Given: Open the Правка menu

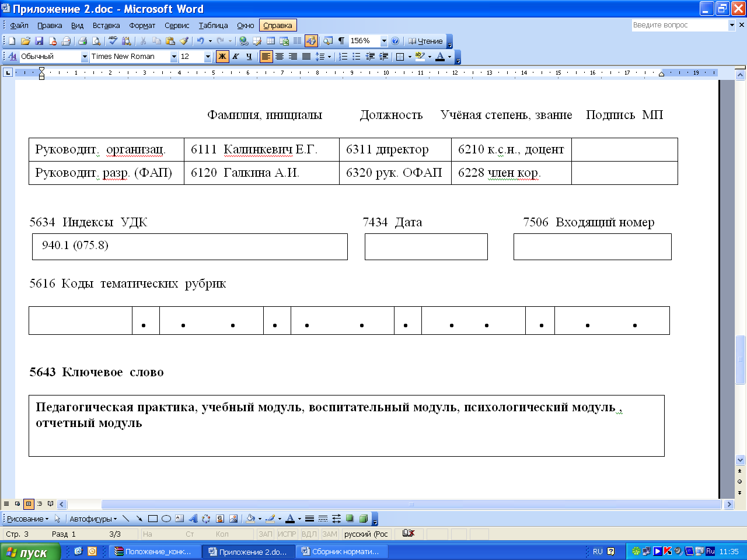Looking at the screenshot, I should (50, 25).
